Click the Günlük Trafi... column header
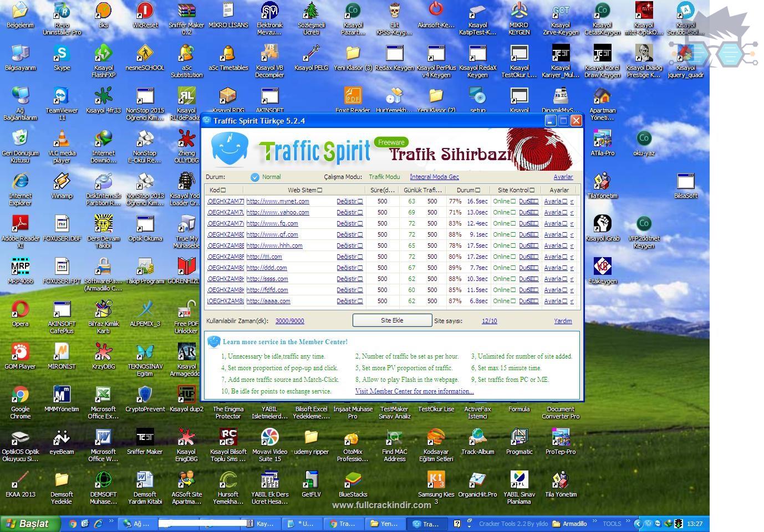Image resolution: width=764 pixels, height=532 pixels. [x=422, y=190]
